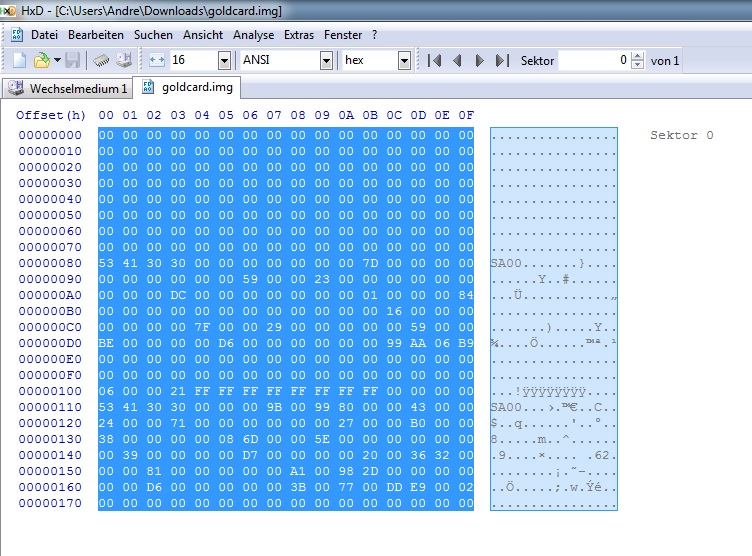Screen dimensions: 752x556
Task: Click the 0F column header
Action: (466, 115)
